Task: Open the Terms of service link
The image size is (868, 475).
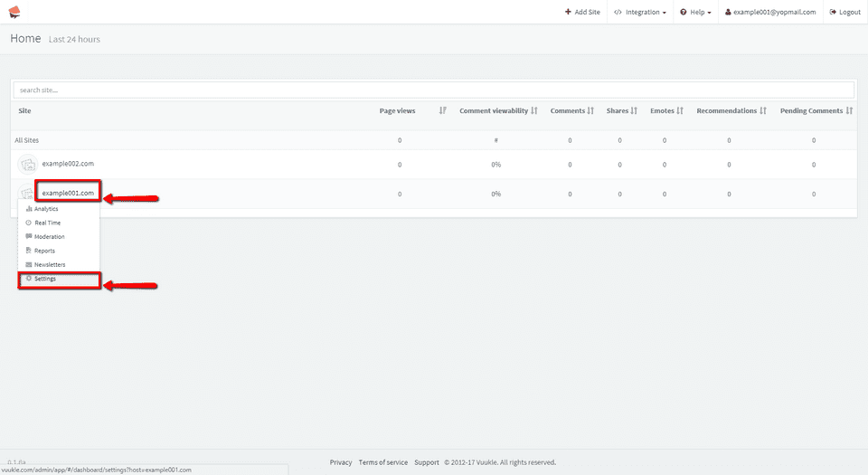Action: [x=382, y=462]
